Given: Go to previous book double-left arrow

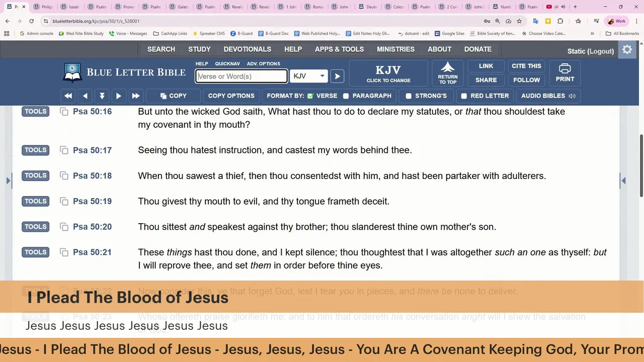Looking at the screenshot, I should (x=68, y=96).
